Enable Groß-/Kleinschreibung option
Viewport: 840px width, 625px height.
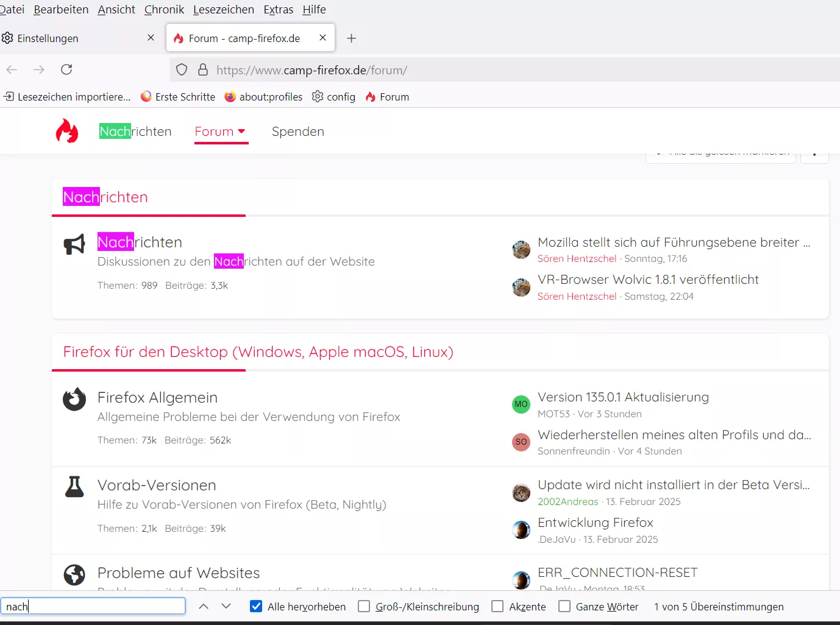click(364, 606)
